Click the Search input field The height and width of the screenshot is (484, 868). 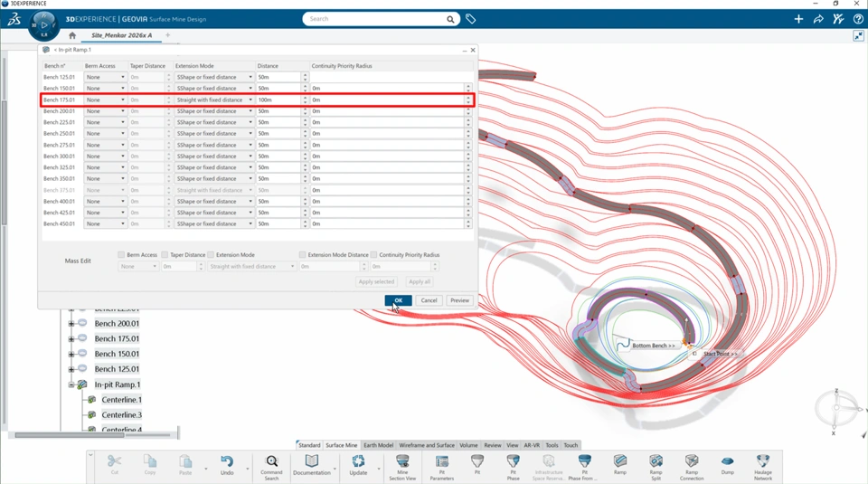(376, 19)
